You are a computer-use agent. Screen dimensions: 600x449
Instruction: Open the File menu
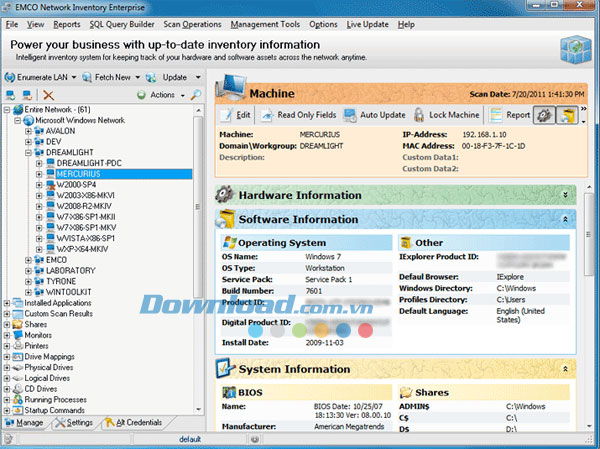12,24
